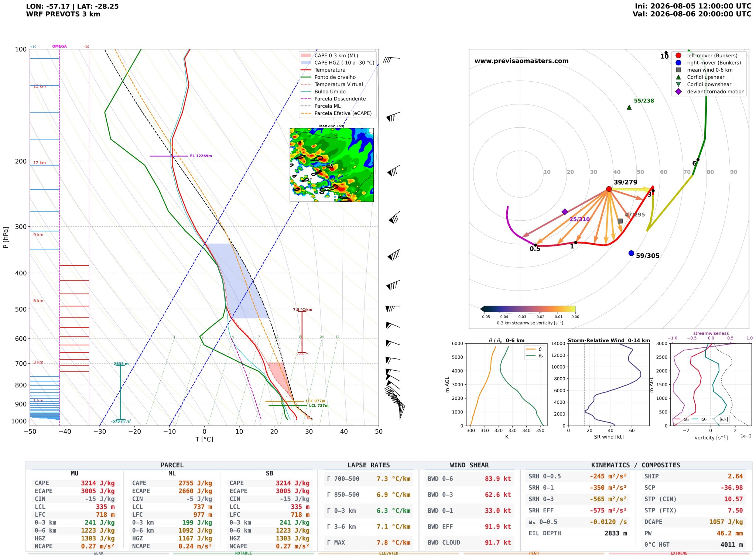Image resolution: width=756 pixels, height=560 pixels.
Task: Click the BWD EFF value "91.9 kt"
Action: [x=498, y=527]
